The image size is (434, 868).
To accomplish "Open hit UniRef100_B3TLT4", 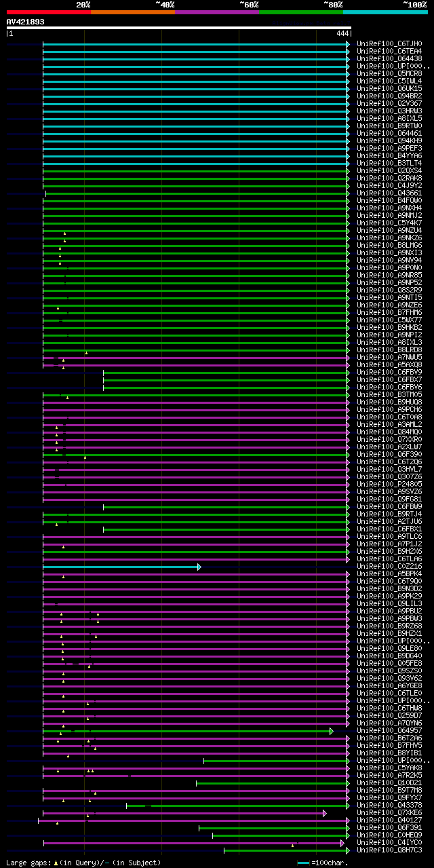I will point(389,163).
